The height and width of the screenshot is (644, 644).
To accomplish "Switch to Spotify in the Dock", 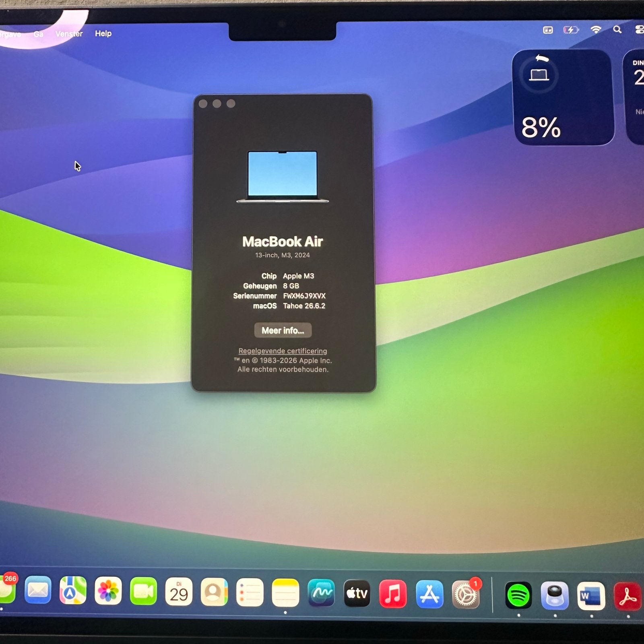I will (x=518, y=595).
